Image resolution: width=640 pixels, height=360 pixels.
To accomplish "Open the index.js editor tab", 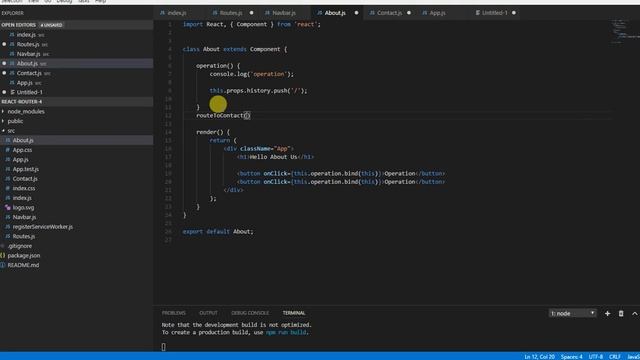I will pyautogui.click(x=176, y=13).
